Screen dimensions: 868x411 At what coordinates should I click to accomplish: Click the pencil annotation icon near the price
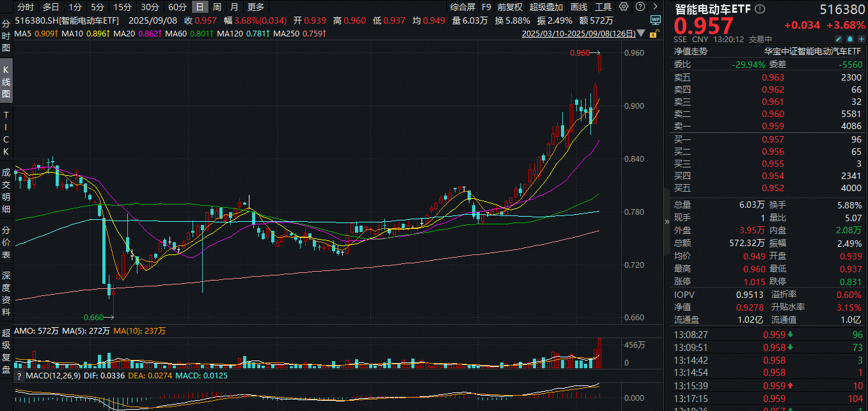tap(839, 40)
